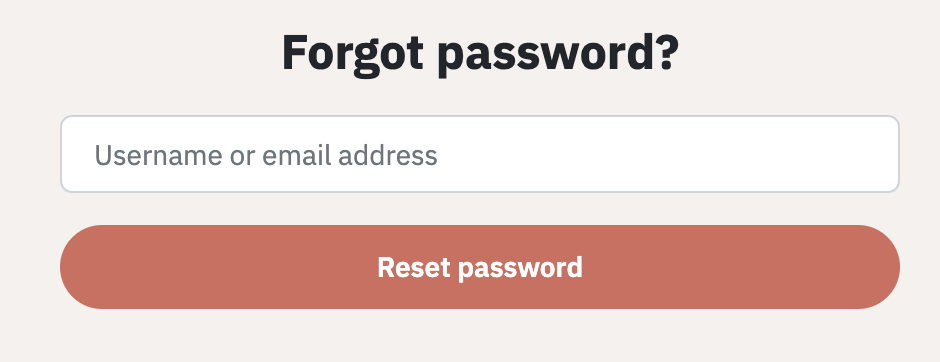This screenshot has width=940, height=362.
Task: Select the Forgot password? heading text
Action: click(480, 54)
